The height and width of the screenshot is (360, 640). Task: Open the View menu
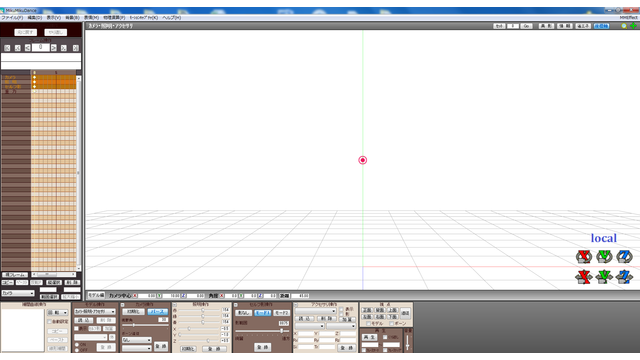click(x=53, y=18)
